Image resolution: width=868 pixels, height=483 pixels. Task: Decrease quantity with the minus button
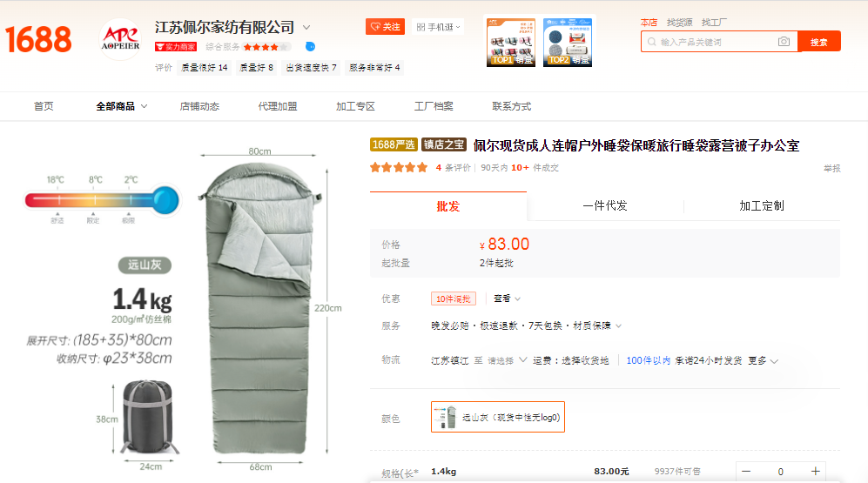click(746, 472)
